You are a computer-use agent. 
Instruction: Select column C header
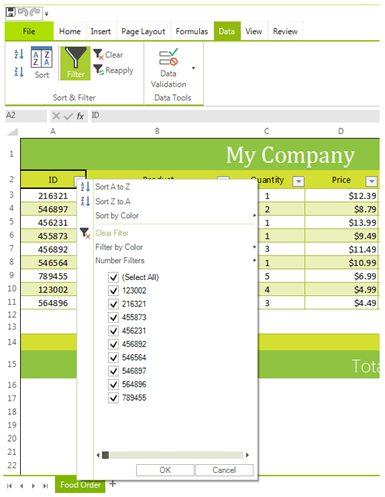point(266,131)
